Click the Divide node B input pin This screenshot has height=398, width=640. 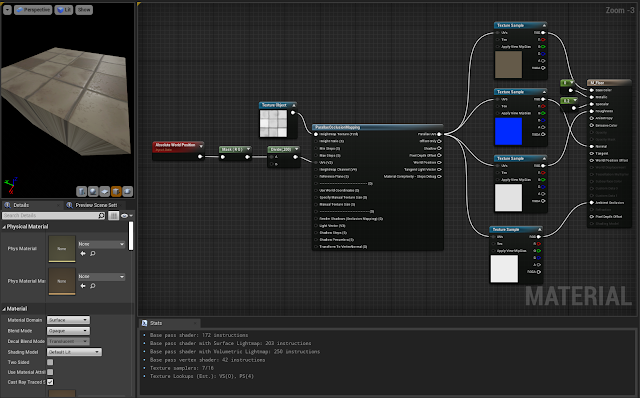tap(272, 164)
